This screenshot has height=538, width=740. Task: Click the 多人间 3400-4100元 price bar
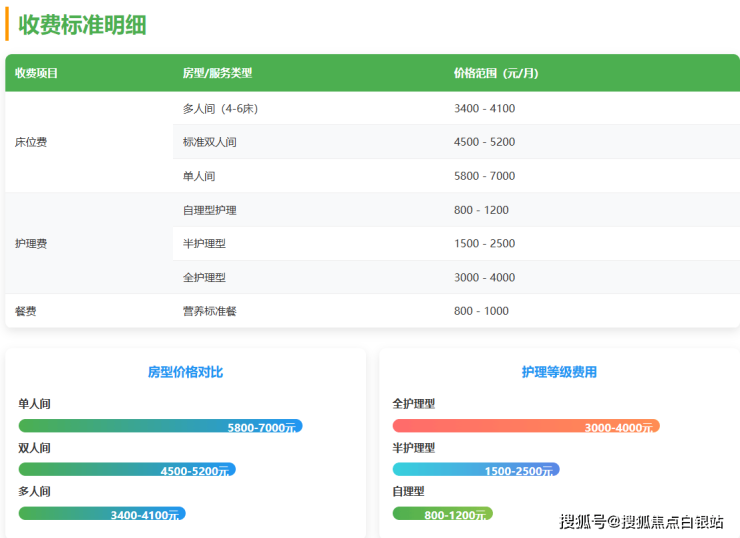click(102, 514)
